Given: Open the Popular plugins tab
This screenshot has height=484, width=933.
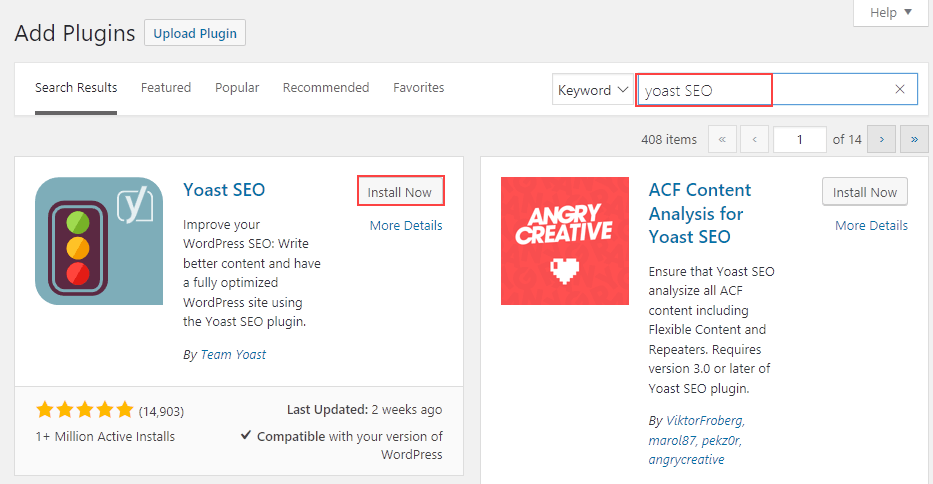Looking at the screenshot, I should (x=237, y=88).
